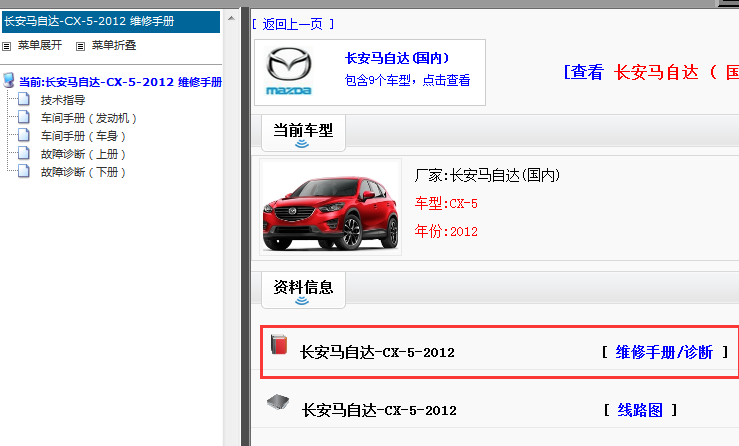
Task: Click the 年份:2012 text
Action: [x=446, y=231]
